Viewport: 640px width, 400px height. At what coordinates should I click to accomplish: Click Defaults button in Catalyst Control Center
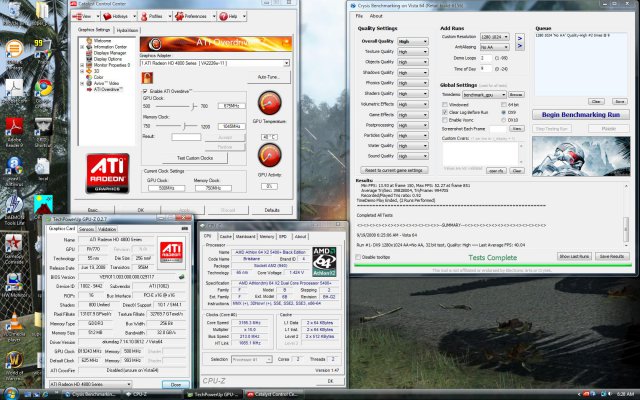point(272,210)
